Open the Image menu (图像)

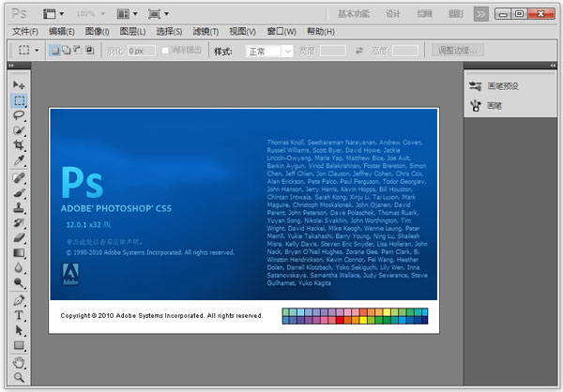click(98, 32)
